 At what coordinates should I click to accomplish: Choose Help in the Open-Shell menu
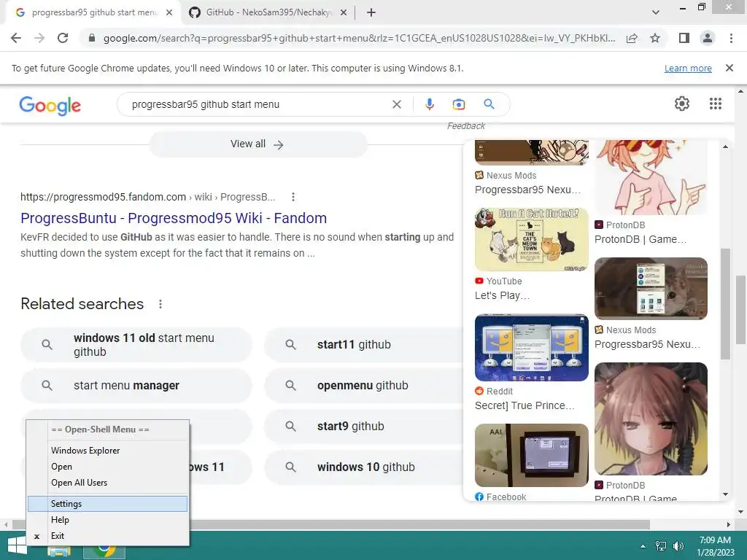pos(108,520)
